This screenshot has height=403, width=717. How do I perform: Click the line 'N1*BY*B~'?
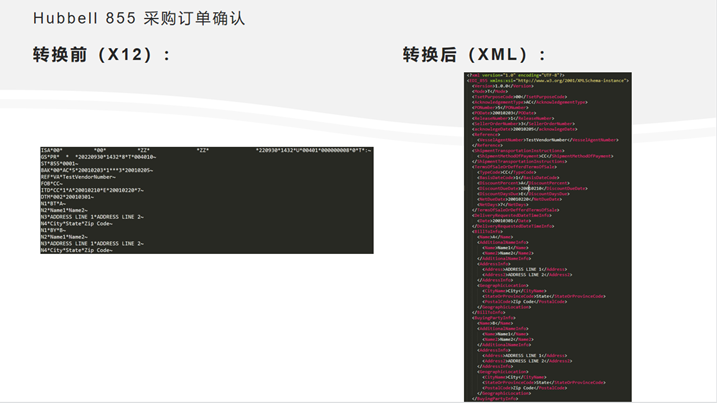point(53,230)
